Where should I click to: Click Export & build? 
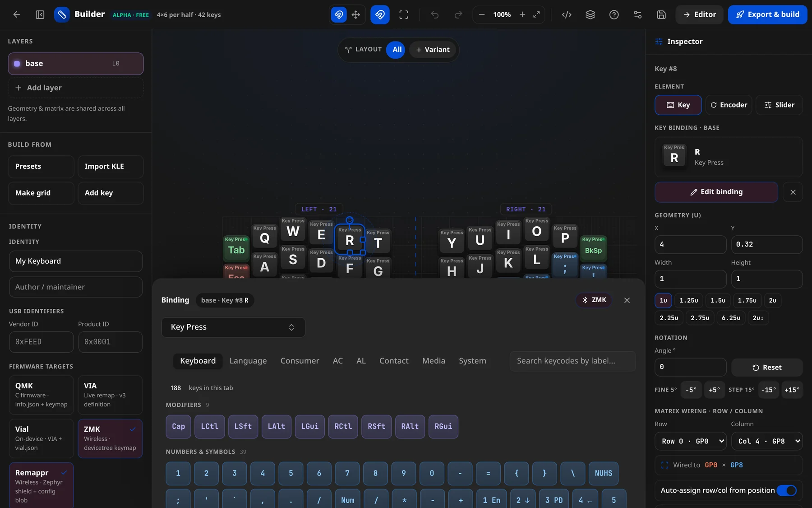click(767, 14)
